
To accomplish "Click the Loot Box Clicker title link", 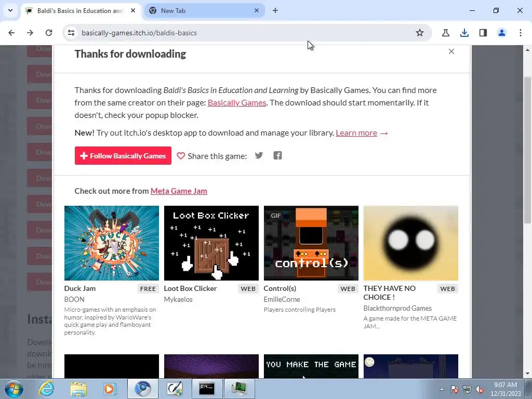I will click(x=190, y=288).
